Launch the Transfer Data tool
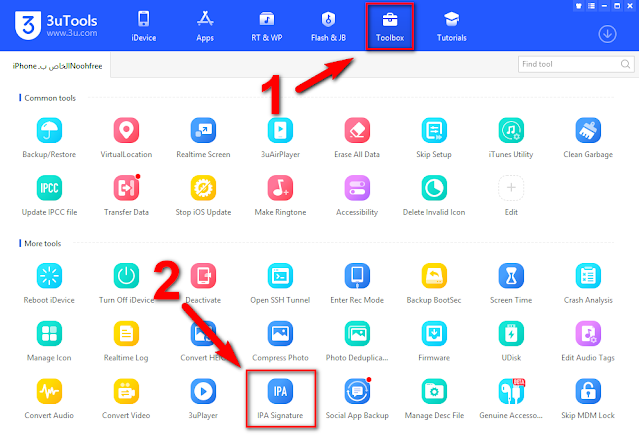The height and width of the screenshot is (438, 639). tap(126, 188)
